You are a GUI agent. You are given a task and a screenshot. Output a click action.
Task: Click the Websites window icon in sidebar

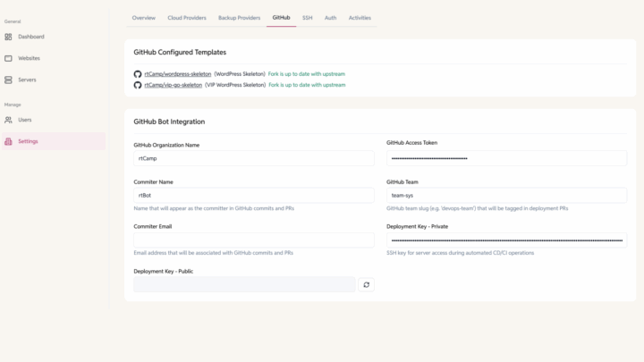(8, 58)
